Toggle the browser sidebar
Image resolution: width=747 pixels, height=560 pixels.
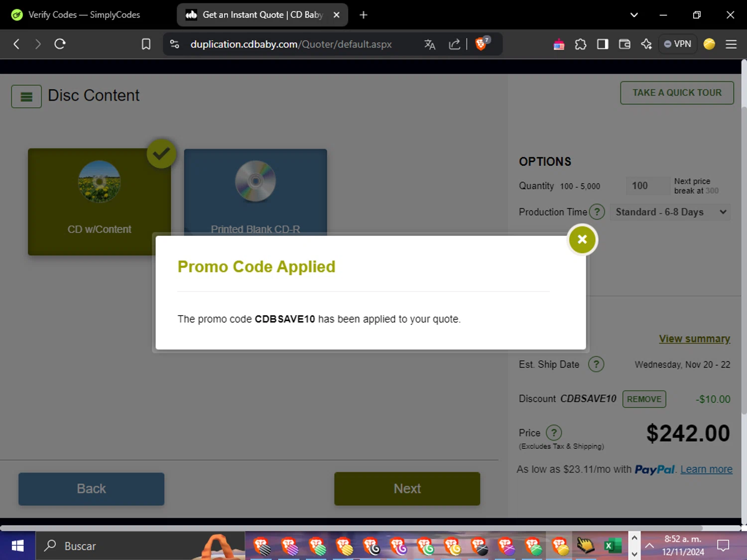[603, 44]
